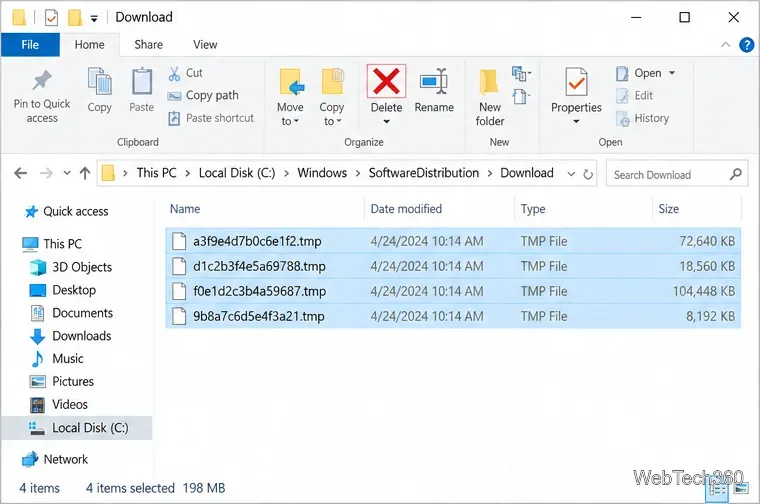Image resolution: width=760 pixels, height=504 pixels.
Task: Show file History
Action: coord(642,118)
